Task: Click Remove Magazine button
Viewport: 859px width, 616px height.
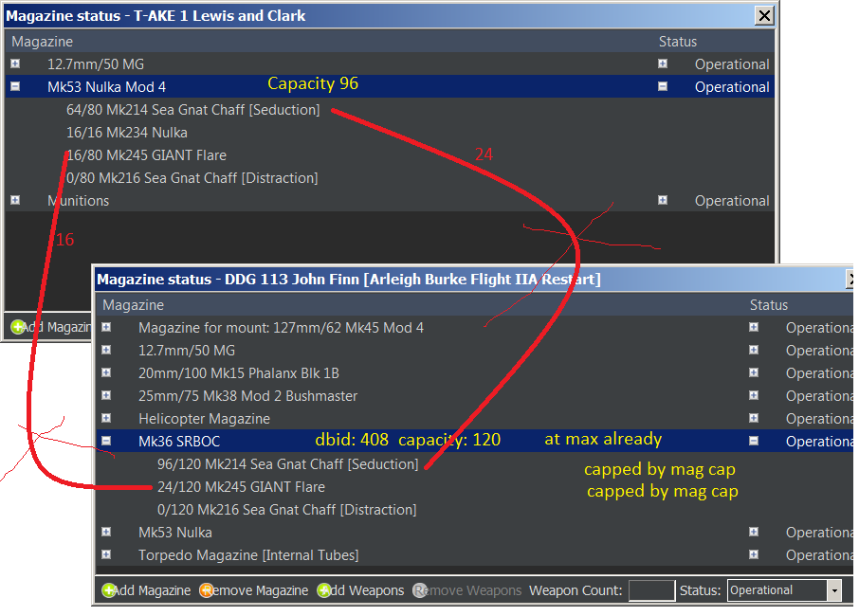Action: coord(254,590)
